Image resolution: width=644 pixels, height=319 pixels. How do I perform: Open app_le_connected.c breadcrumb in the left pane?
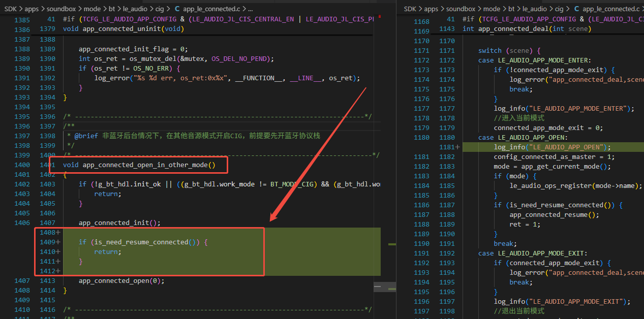[x=212, y=9]
